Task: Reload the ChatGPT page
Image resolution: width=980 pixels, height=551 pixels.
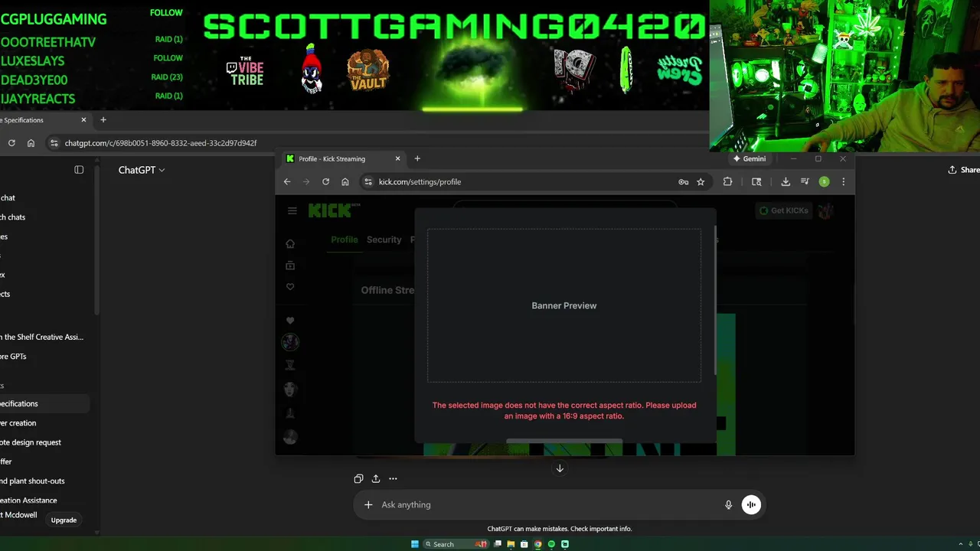Action: (x=11, y=143)
